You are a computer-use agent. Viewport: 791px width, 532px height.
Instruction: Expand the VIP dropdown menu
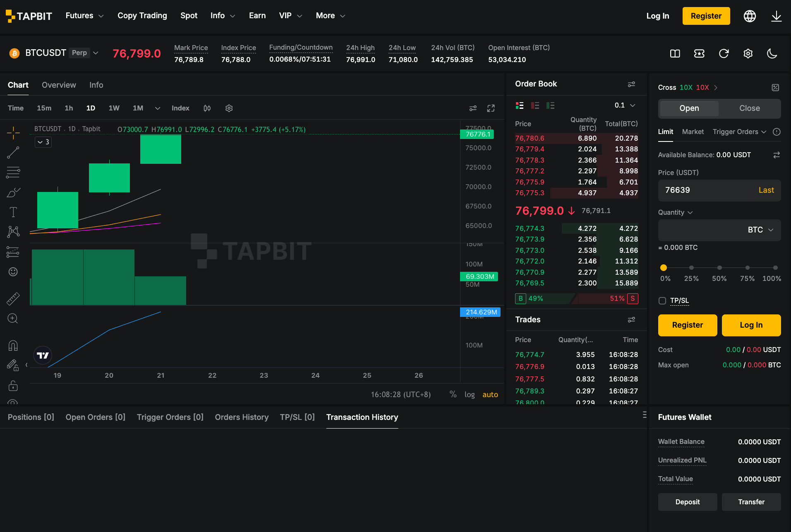tap(290, 16)
